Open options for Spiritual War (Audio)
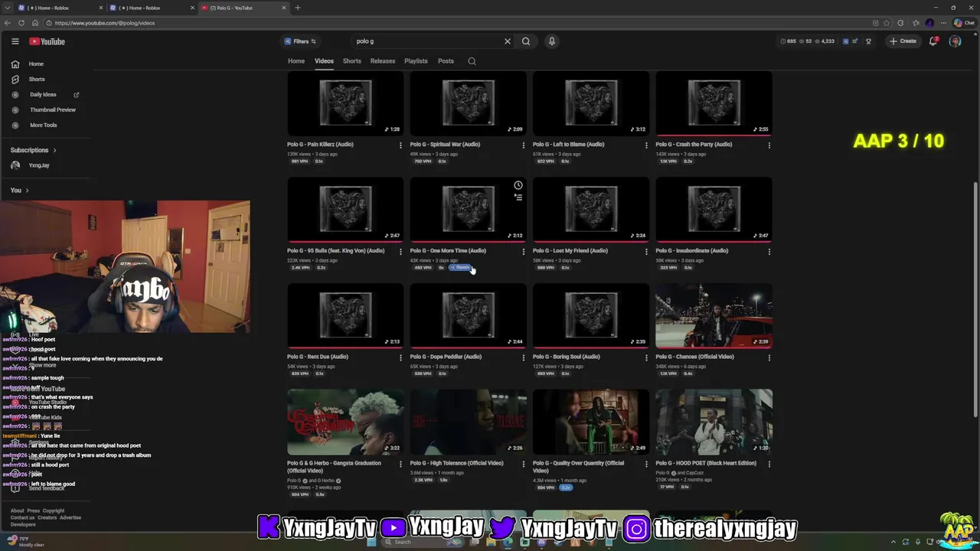Screen dimensions: 980x551 click(524, 145)
